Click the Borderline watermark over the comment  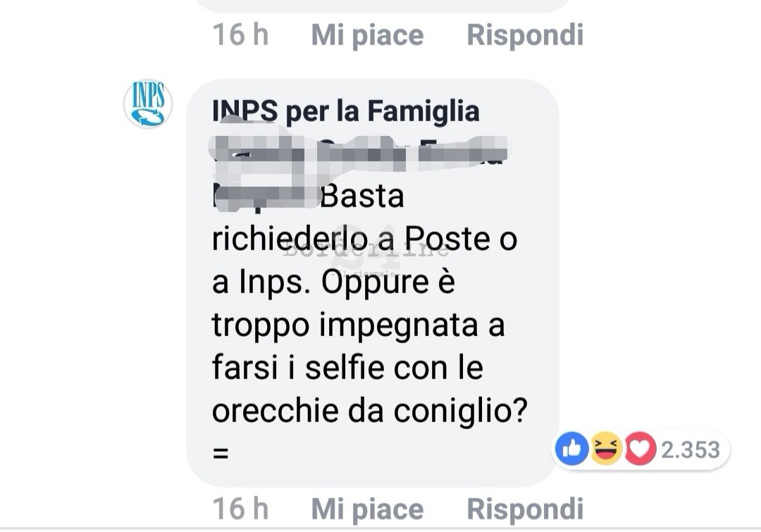point(366,249)
